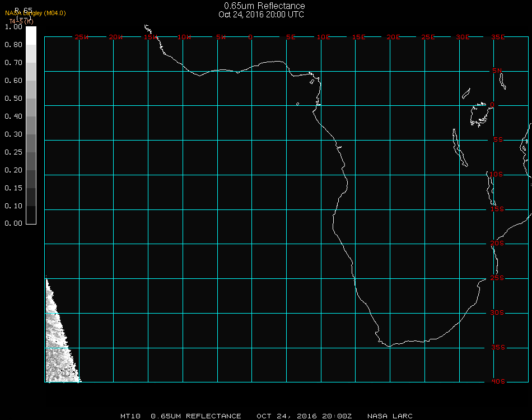Image resolution: width=532 pixels, height=420 pixels.
Task: Click the 10W longitude label
Action: tap(184, 38)
